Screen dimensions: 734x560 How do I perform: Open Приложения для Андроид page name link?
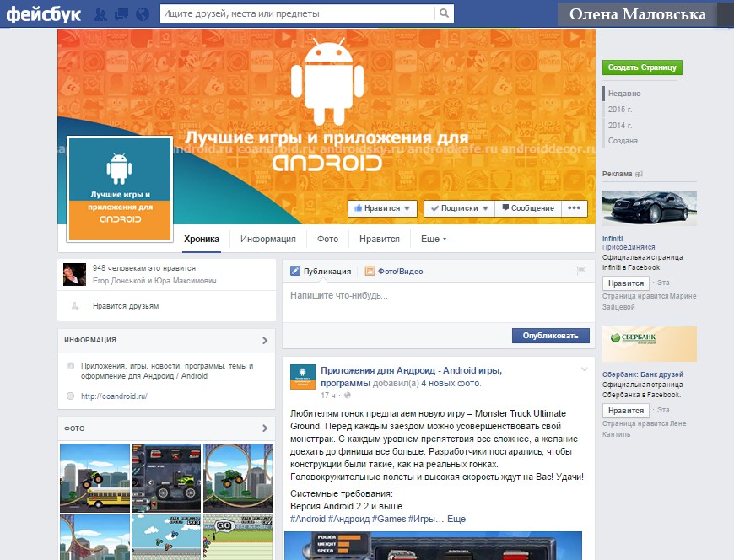(x=411, y=377)
